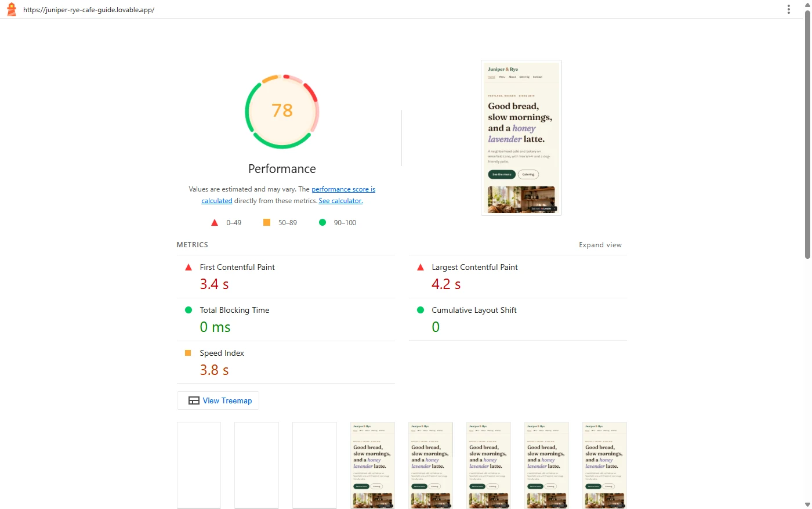Screen dimensions: 812x509
Task: Open the "See calculator." link
Action: (340, 201)
